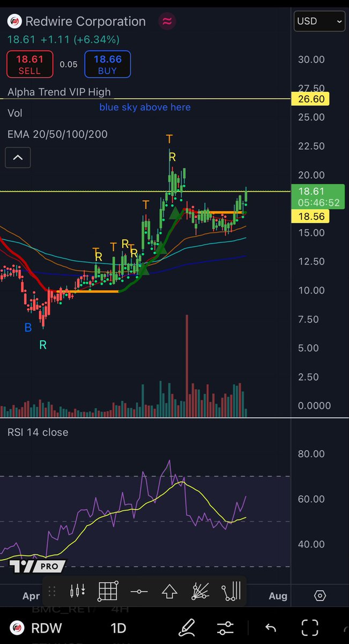
Task: Collapse the indicator legend with the chevron button
Action: pos(18,158)
